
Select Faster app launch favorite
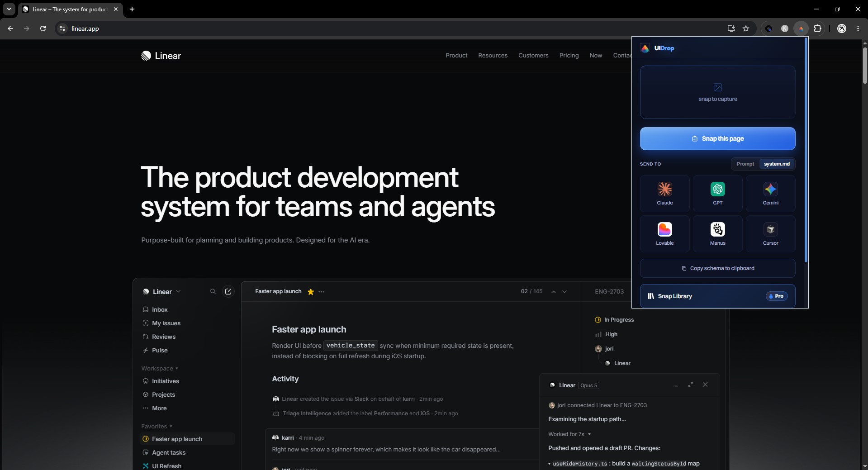187,439
